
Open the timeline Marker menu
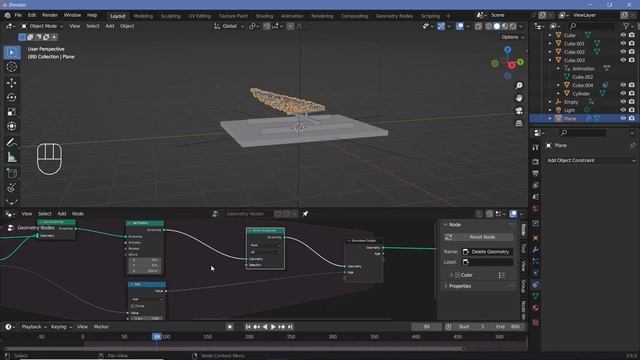point(101,327)
